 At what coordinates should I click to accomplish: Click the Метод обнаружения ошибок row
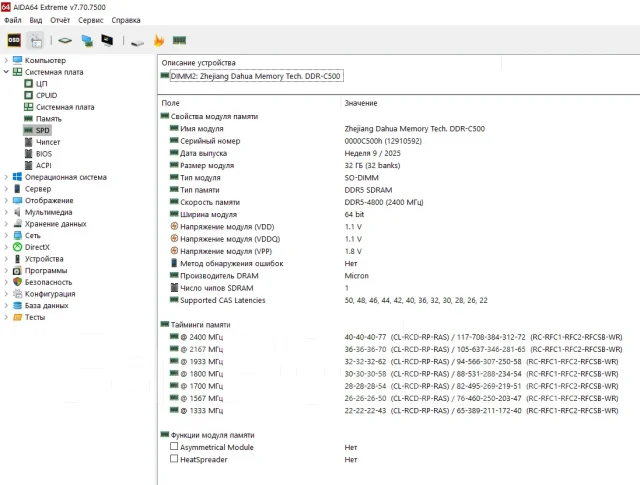pos(399,263)
